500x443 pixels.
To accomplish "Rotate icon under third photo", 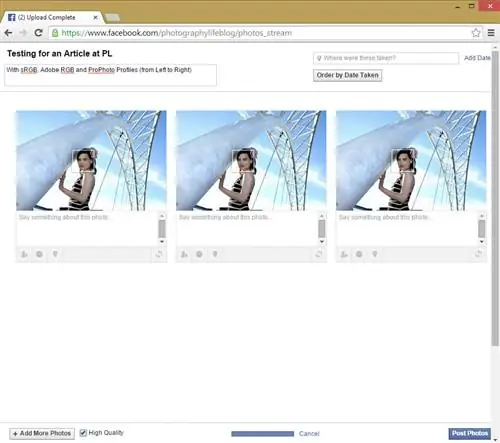I will pyautogui.click(x=478, y=254).
